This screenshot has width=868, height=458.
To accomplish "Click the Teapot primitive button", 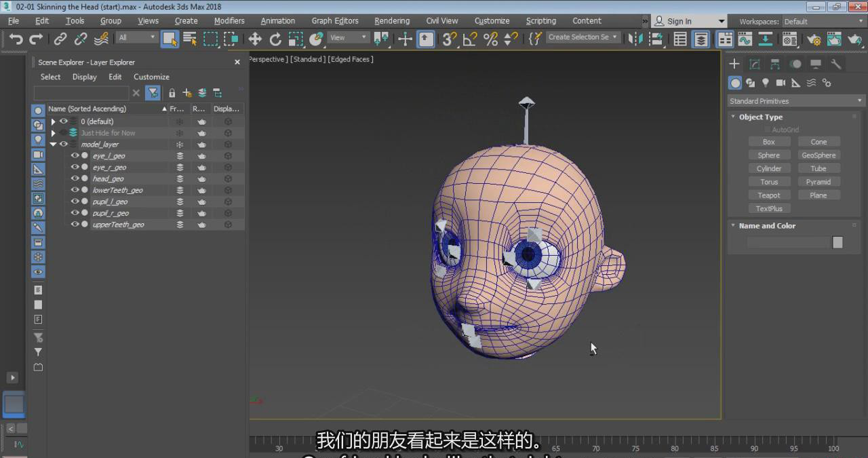I will tap(769, 195).
